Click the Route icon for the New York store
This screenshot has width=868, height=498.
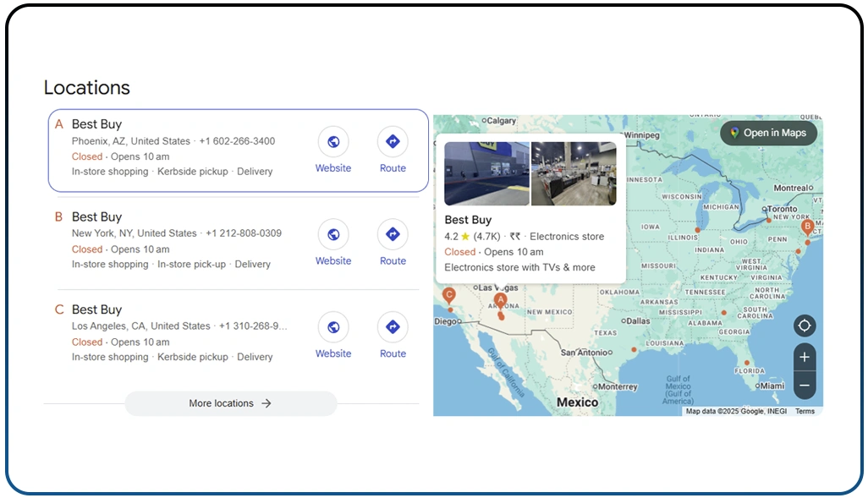tap(392, 234)
